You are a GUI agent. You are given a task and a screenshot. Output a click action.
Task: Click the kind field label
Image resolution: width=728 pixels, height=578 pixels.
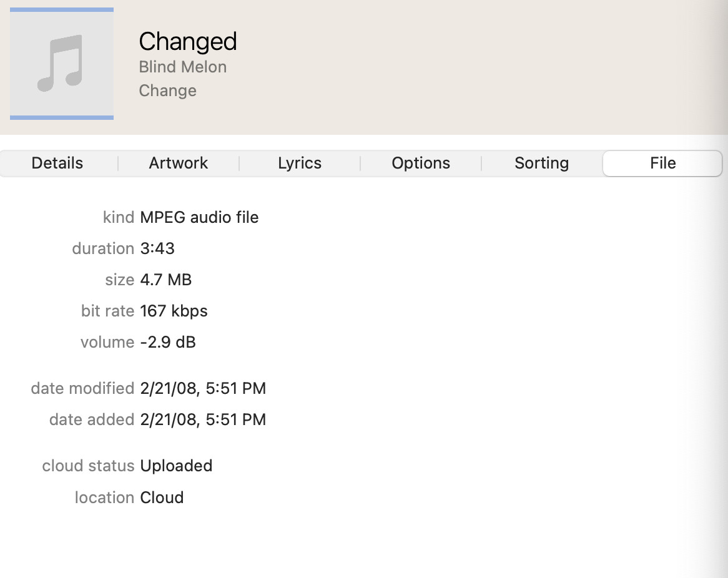(x=119, y=217)
